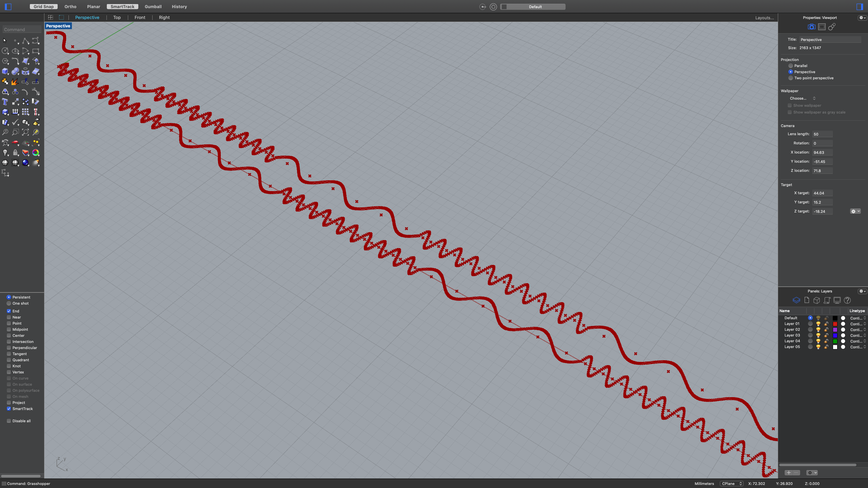Open Layer 02 linetype dropdown
Viewport: 868px width, 488px height.
tap(858, 330)
